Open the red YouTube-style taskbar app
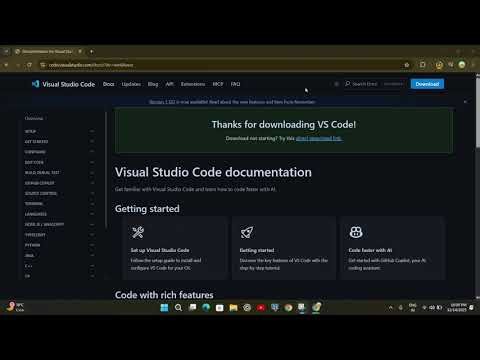The height and width of the screenshot is (360, 480). tap(261, 307)
